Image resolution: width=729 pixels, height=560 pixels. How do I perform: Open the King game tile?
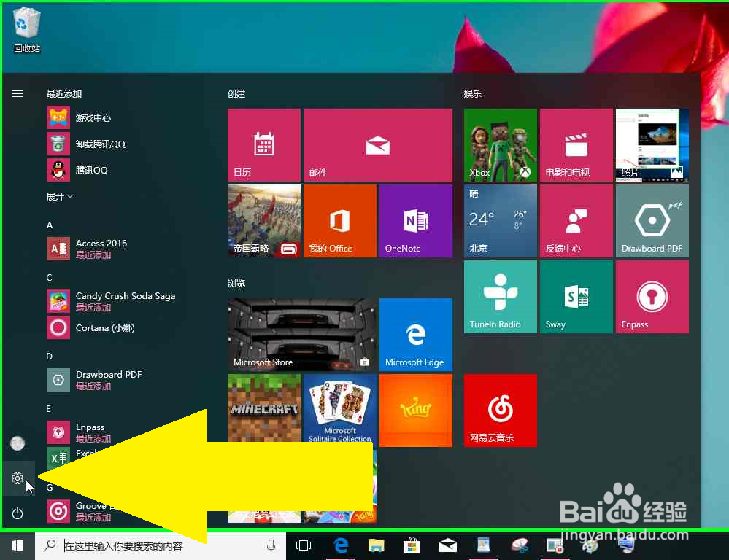click(x=416, y=411)
